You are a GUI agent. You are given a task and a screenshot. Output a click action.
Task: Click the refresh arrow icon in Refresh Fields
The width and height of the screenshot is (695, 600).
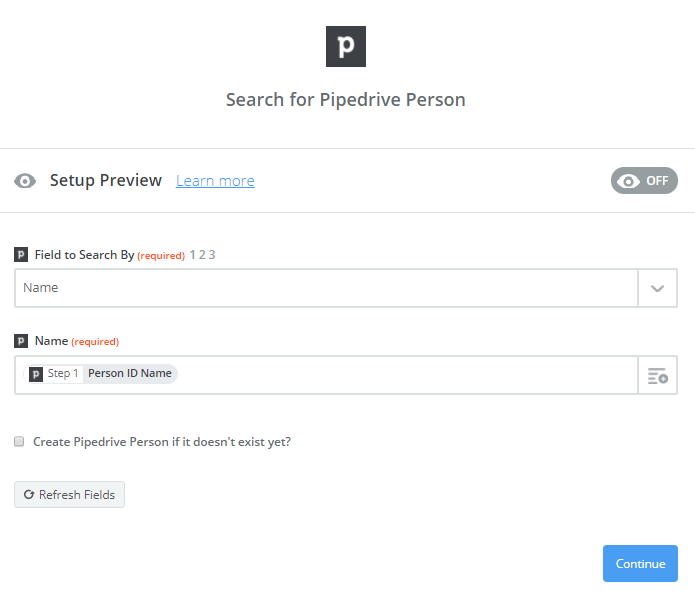pos(29,495)
